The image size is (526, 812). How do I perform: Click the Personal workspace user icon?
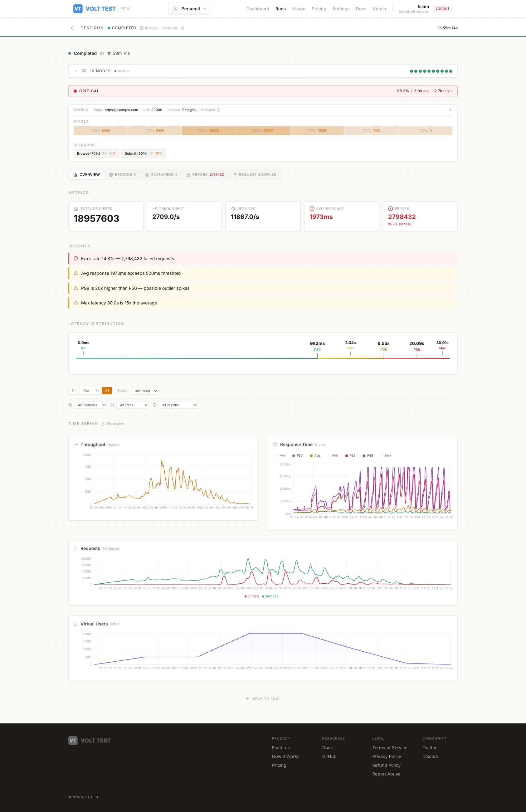(175, 9)
